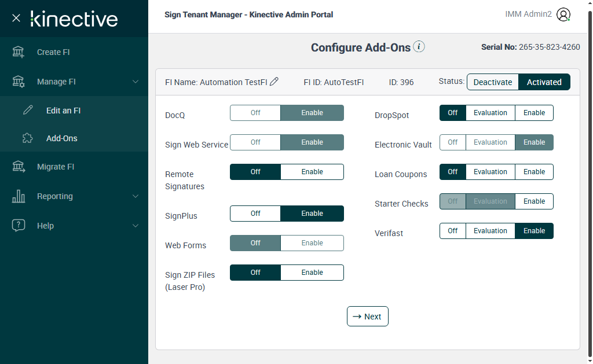Click the Add-Ons puzzle piece icon

pos(28,138)
